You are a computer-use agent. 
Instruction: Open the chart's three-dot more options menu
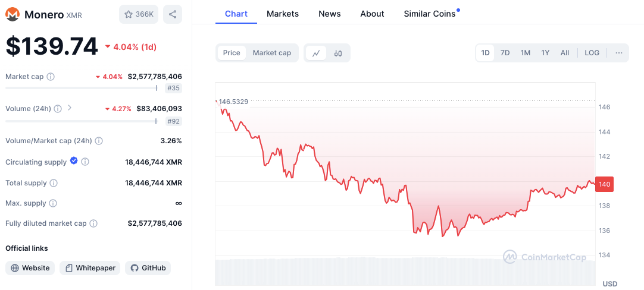619,53
